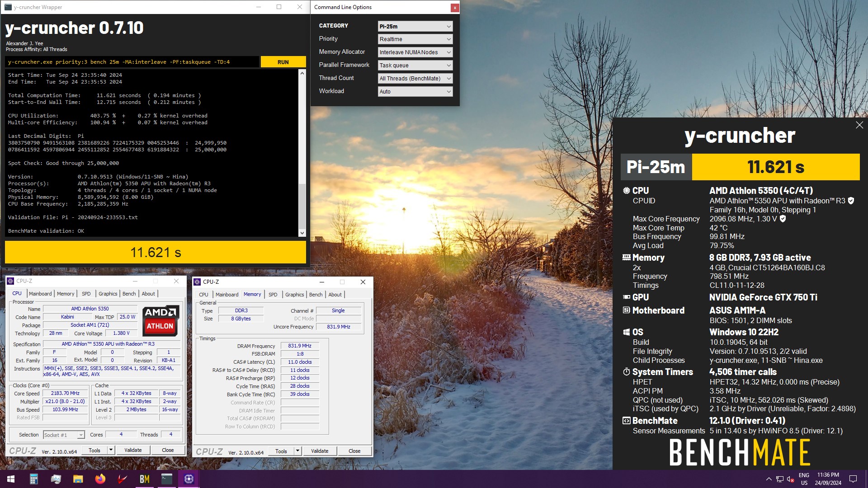
Task: Click the verified shield beside CPUID
Action: pyautogui.click(x=851, y=201)
